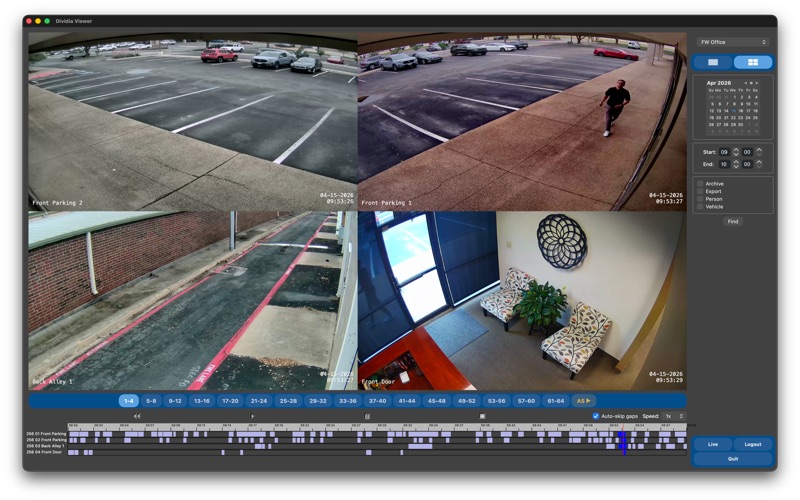
Task: Click the play playback icon
Action: 252,416
